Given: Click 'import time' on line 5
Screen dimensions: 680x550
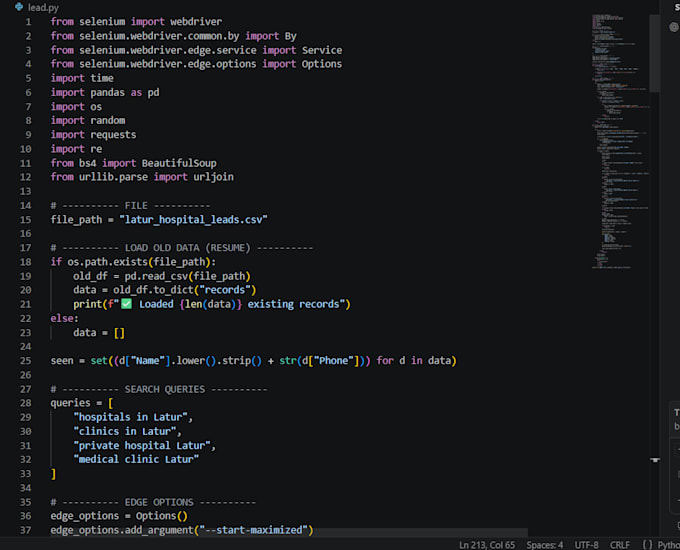Looking at the screenshot, I should point(82,79).
